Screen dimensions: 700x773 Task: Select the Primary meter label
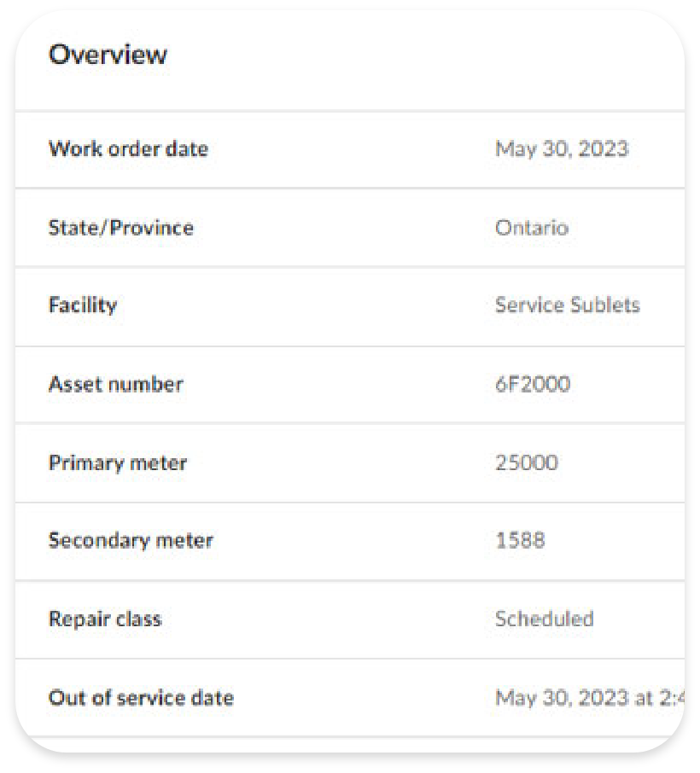click(118, 463)
